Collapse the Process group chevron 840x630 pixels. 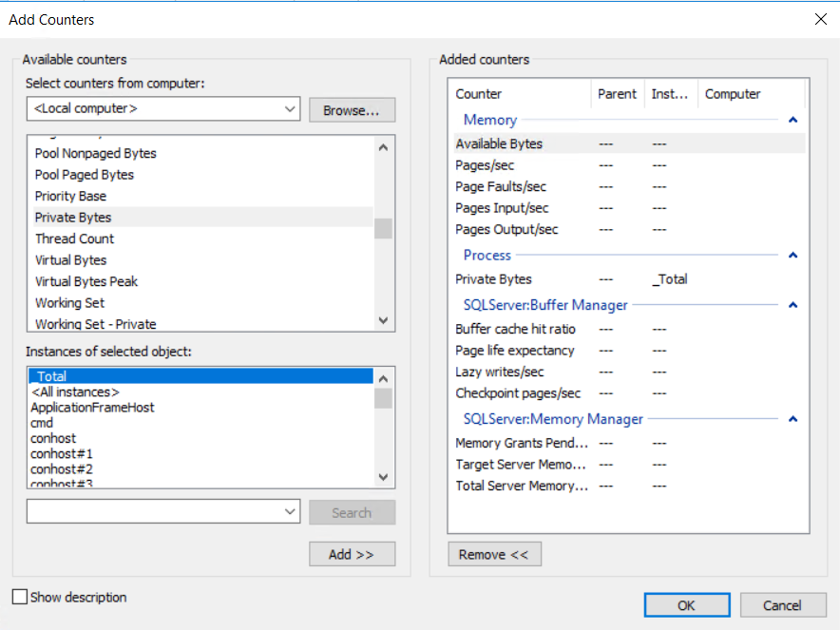(792, 256)
